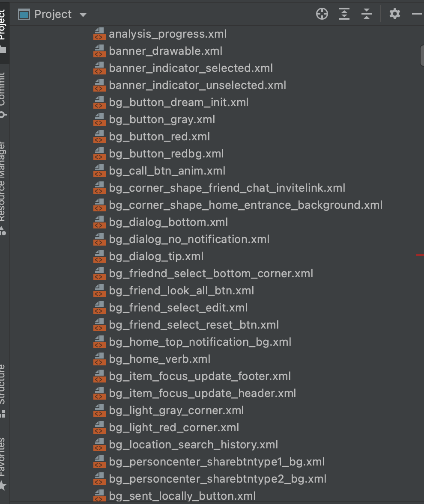
Task: Select bg_dialog_tip.xml file
Action: coord(156,256)
